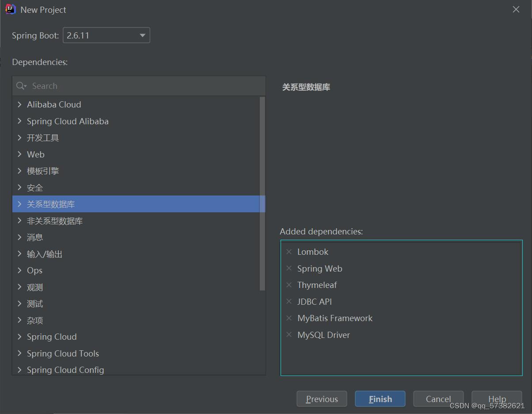This screenshot has width=532, height=414.
Task: Open the Spring Boot version dropdown
Action: pos(106,35)
